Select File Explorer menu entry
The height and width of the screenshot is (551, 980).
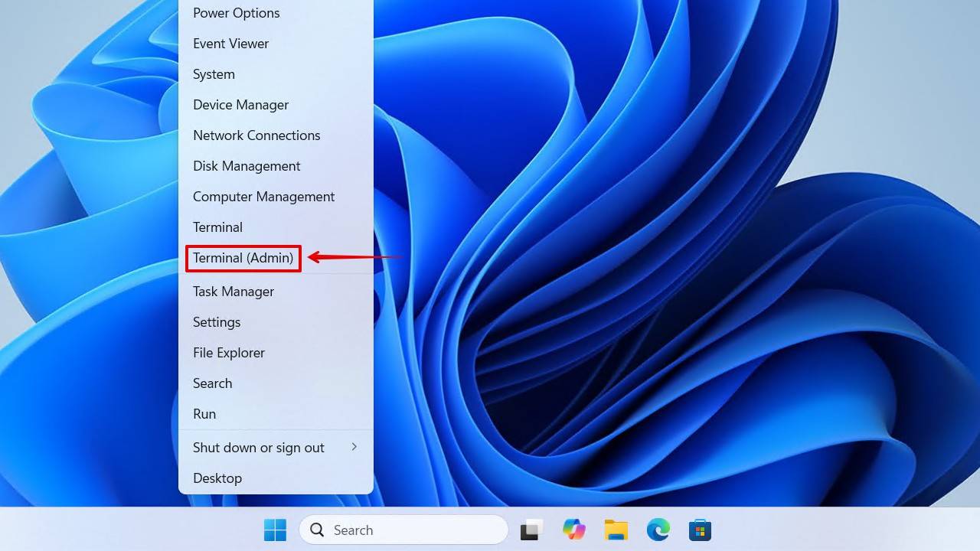coord(229,353)
